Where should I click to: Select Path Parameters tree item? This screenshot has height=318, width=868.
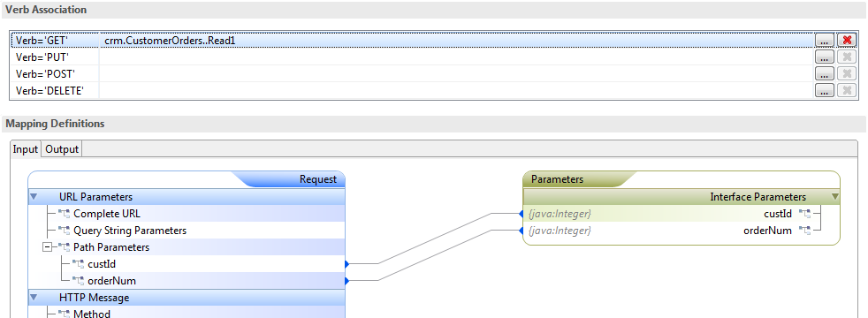110,247
